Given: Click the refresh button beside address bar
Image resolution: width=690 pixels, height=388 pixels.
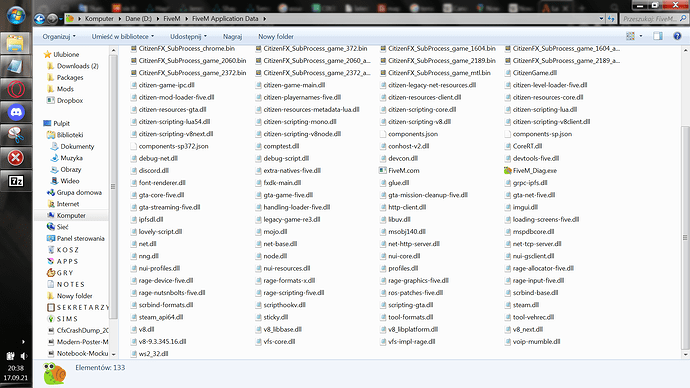Looking at the screenshot, I should (x=611, y=18).
